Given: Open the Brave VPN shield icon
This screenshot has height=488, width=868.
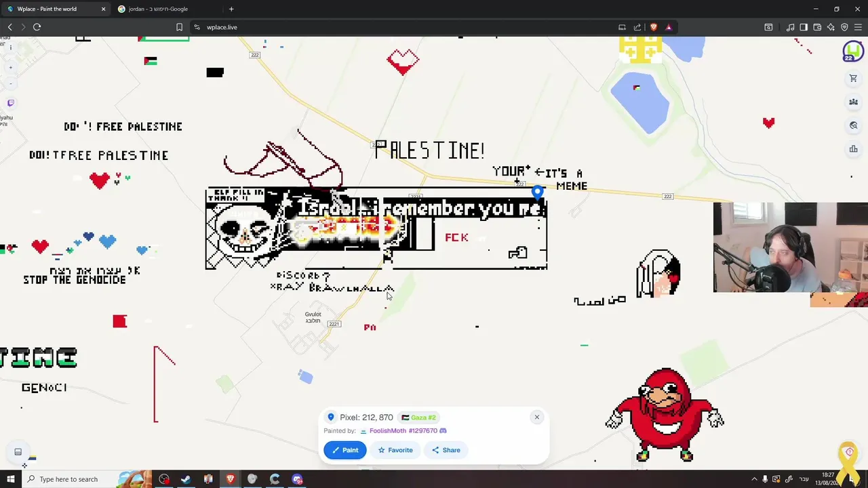Looking at the screenshot, I should point(844,27).
